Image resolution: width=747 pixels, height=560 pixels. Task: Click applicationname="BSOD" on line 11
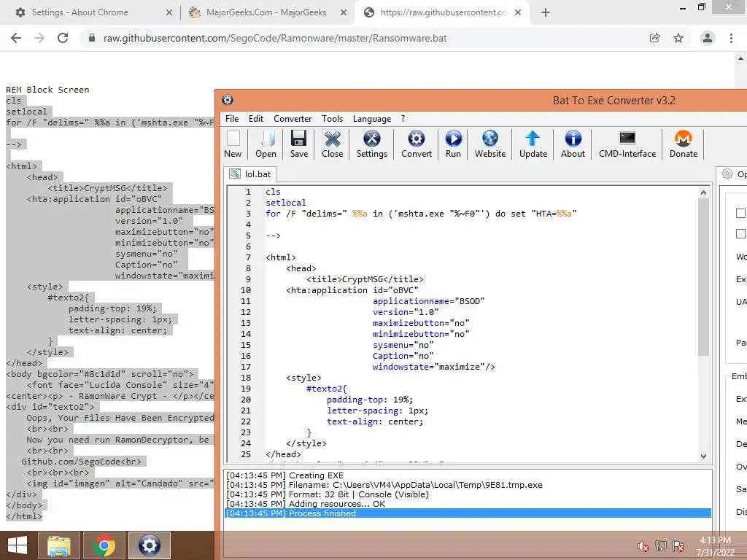(428, 301)
